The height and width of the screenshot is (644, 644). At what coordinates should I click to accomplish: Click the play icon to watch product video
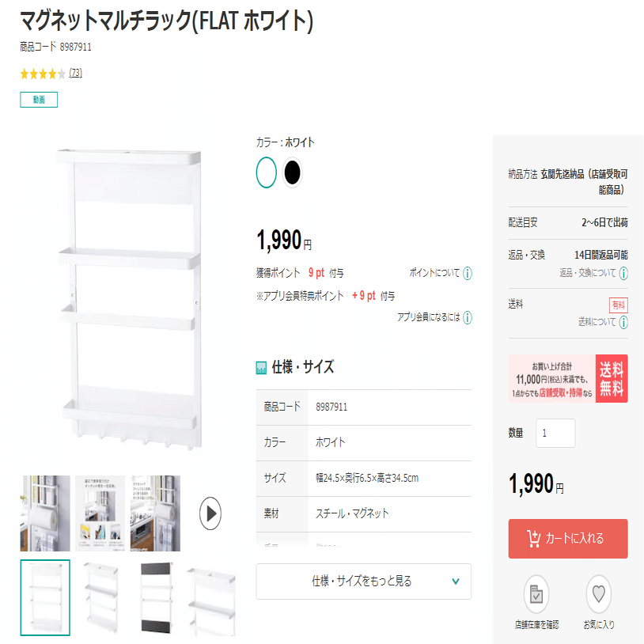tap(210, 513)
